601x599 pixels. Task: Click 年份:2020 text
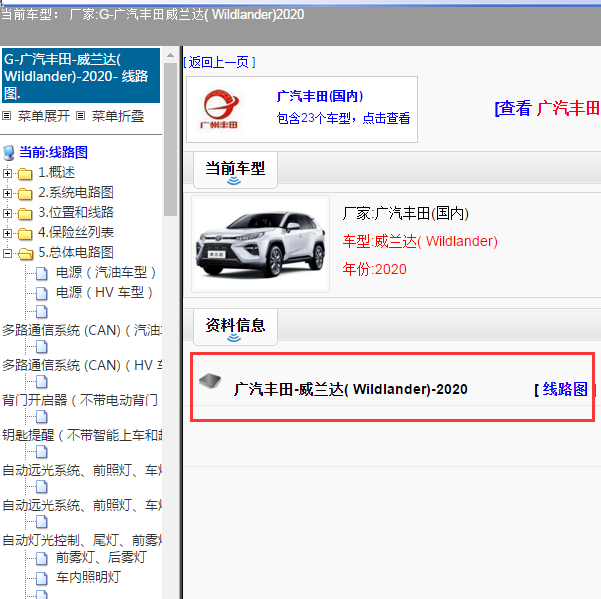click(374, 269)
